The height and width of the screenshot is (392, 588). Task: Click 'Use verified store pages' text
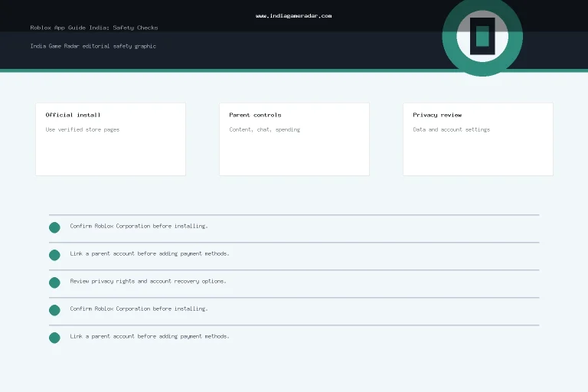83,129
